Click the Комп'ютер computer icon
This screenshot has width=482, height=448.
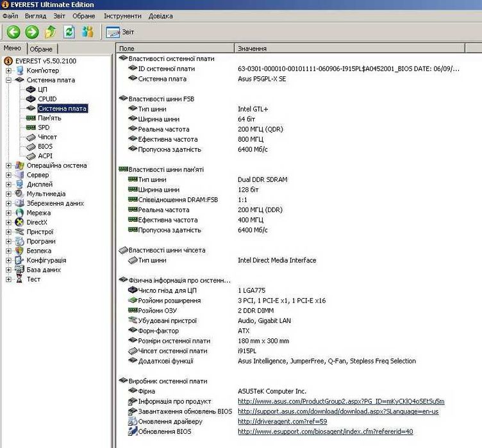tap(20, 71)
